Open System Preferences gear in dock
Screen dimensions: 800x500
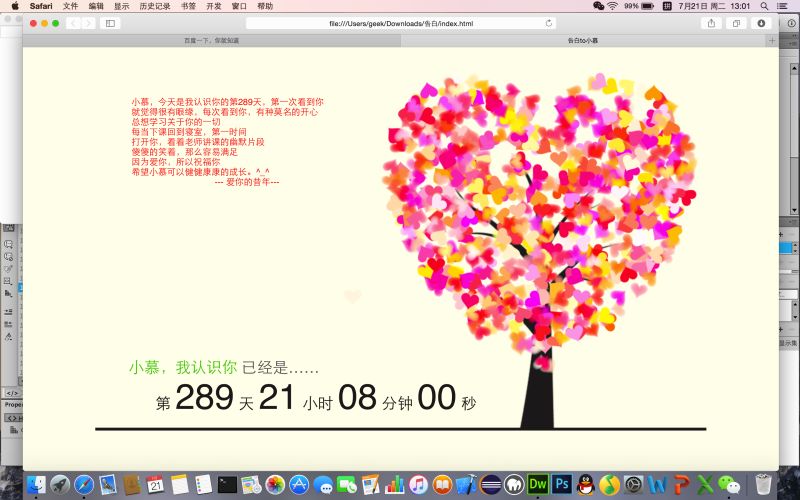pyautogui.click(x=634, y=484)
